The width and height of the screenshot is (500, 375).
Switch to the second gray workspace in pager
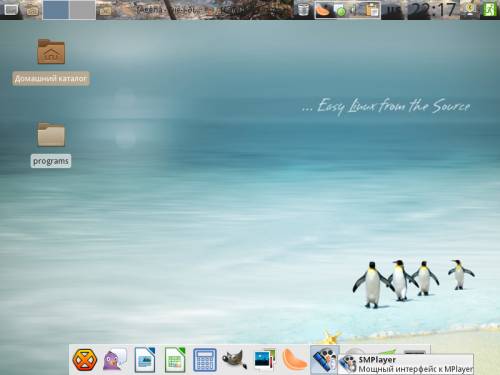pyautogui.click(x=82, y=10)
